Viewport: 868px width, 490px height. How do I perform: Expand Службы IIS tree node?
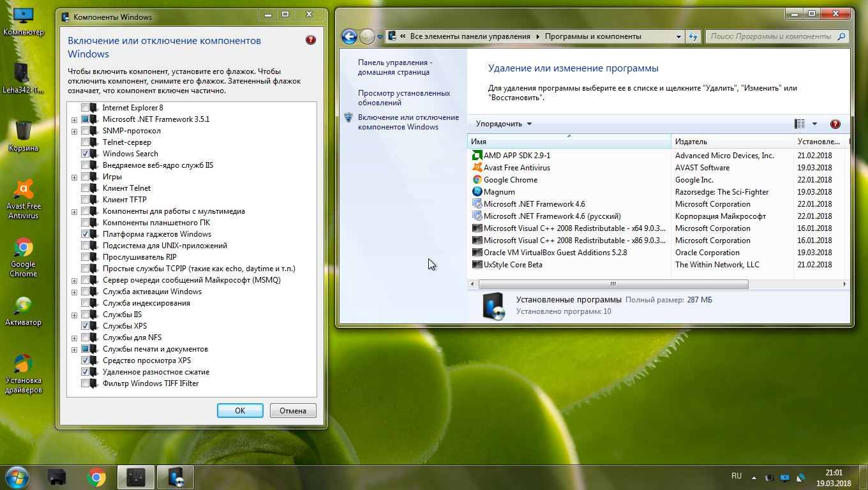tap(74, 315)
